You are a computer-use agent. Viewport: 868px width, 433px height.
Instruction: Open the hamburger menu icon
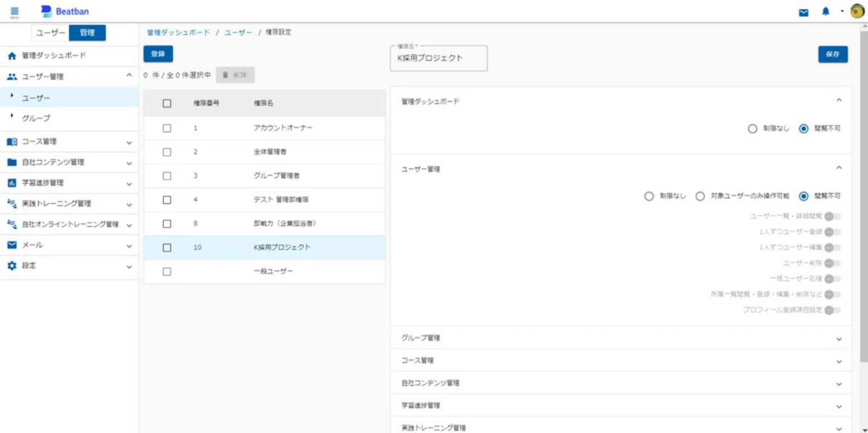click(15, 12)
